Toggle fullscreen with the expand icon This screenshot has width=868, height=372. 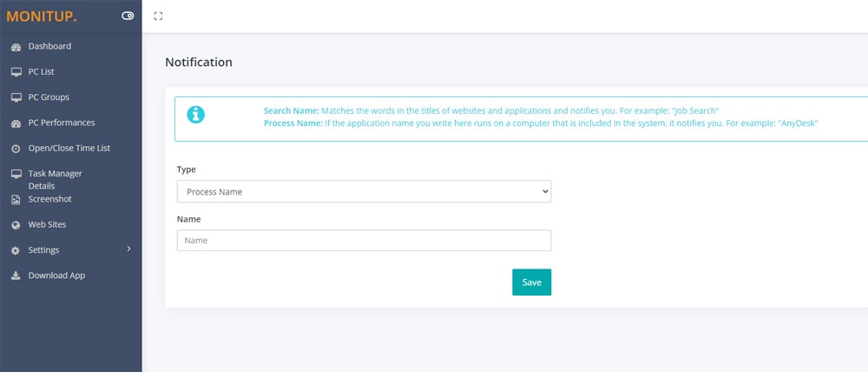click(x=158, y=16)
